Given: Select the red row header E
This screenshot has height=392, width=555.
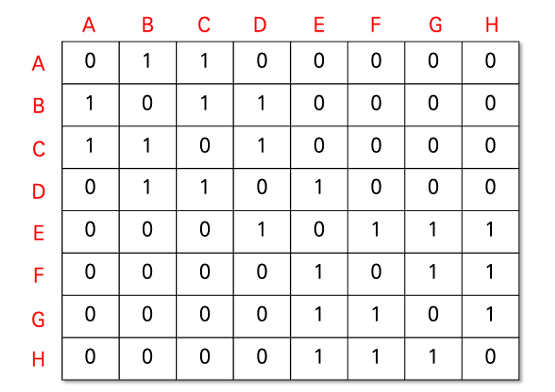Looking at the screenshot, I should (39, 233).
